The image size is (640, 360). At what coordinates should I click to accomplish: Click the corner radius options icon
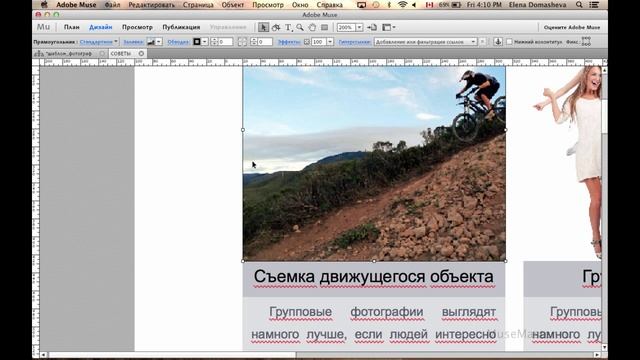(242, 42)
